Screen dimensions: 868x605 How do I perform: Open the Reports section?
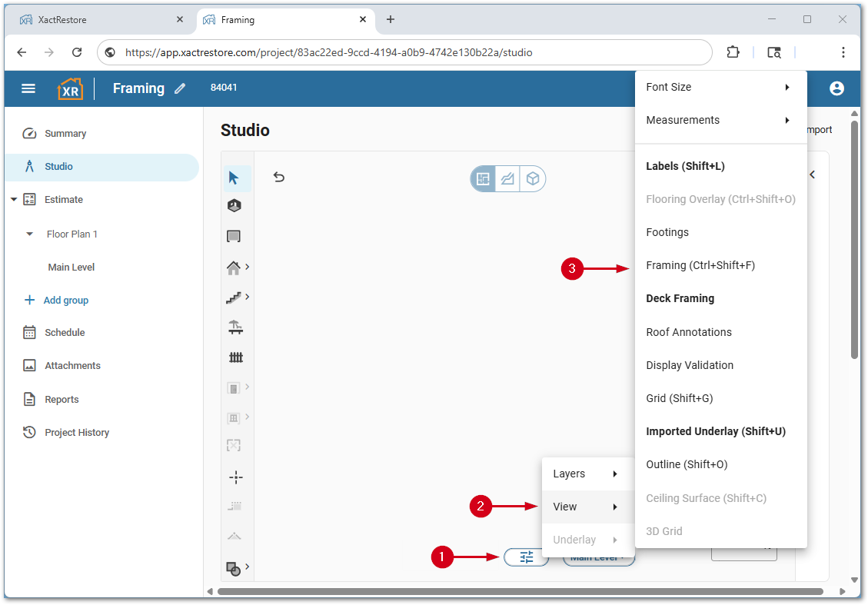tap(62, 400)
